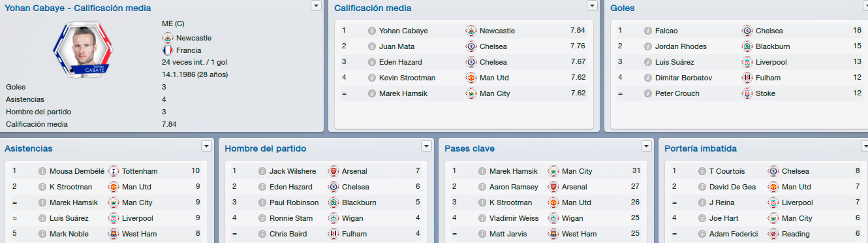Open Yohan Cabaye profile panel dropdown
868x243 pixels.
point(316,6)
